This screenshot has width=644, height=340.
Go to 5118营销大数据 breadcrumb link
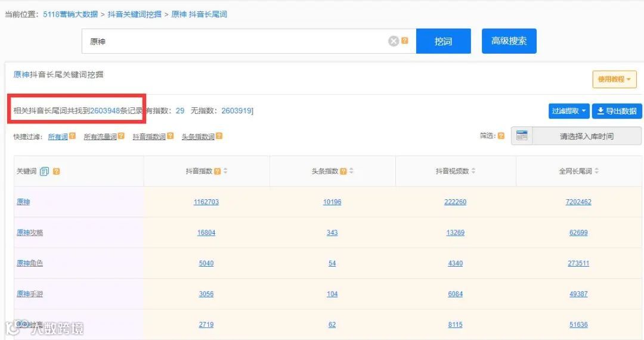pyautogui.click(x=70, y=14)
